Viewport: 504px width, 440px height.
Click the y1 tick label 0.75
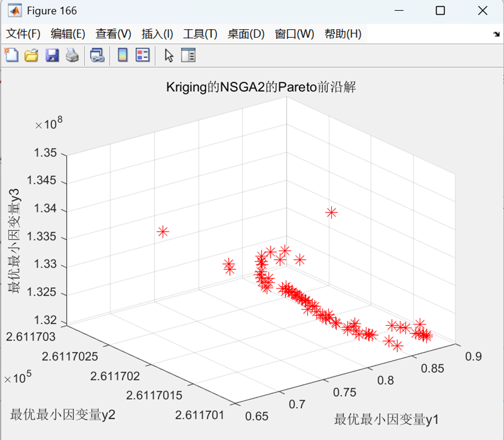pos(344,393)
